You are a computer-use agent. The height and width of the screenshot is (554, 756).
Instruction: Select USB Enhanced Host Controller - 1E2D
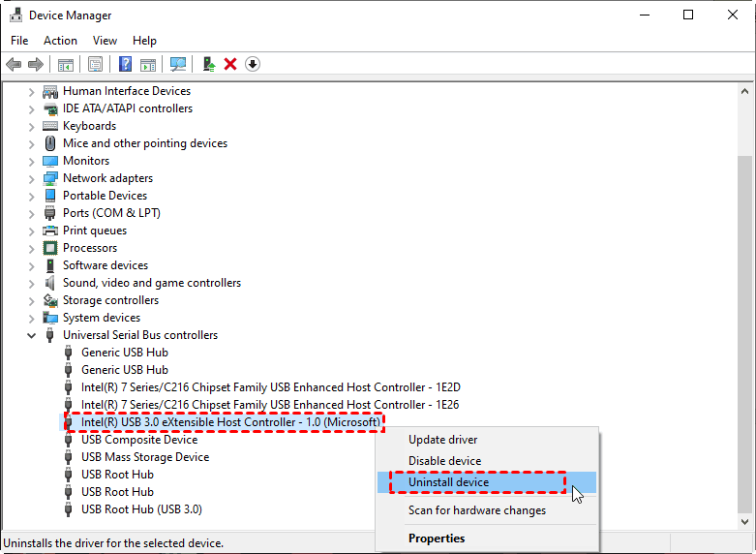(270, 387)
